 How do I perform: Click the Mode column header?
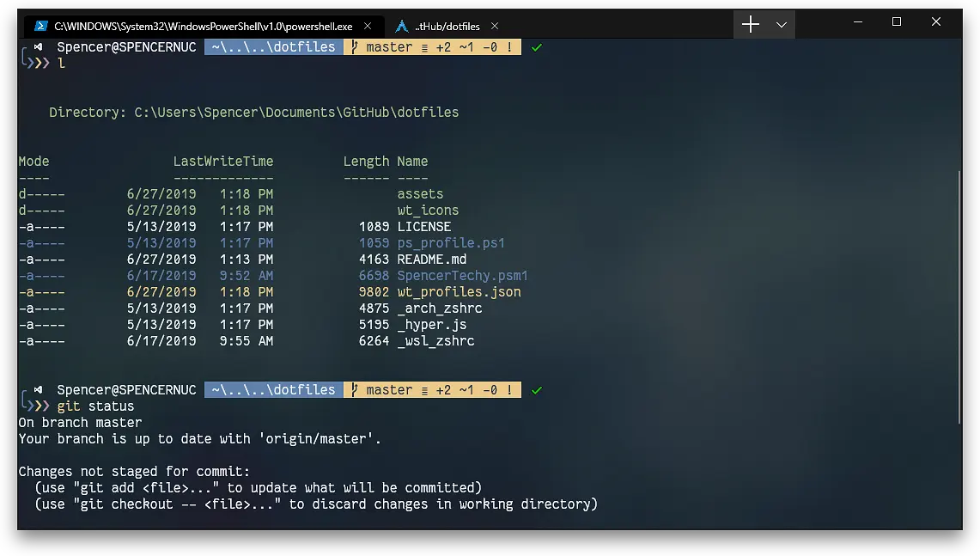click(x=33, y=162)
